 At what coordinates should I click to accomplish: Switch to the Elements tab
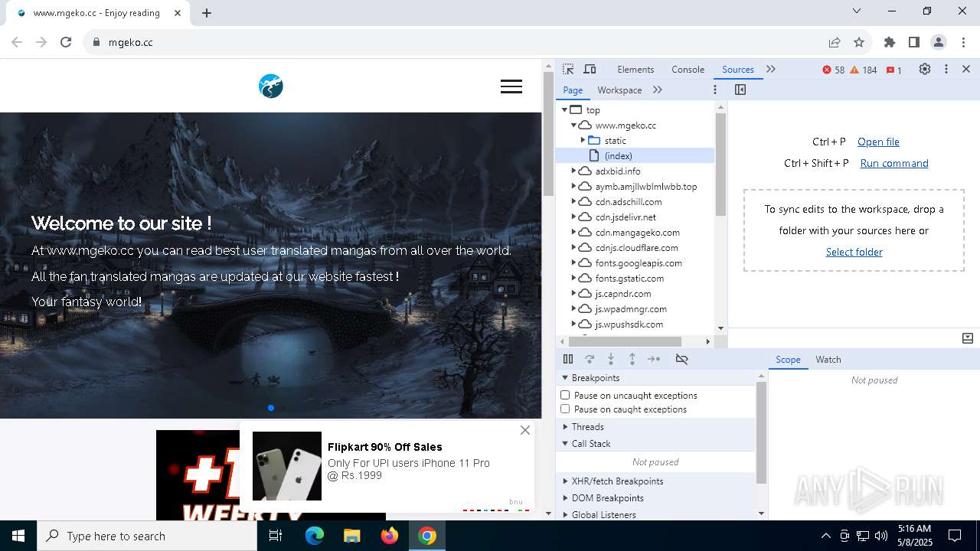[x=635, y=69]
